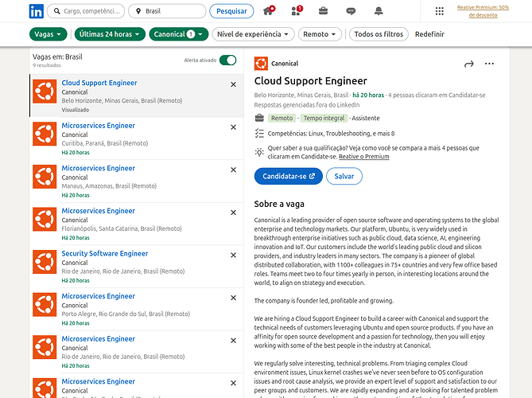Click the job title search field

click(85, 11)
